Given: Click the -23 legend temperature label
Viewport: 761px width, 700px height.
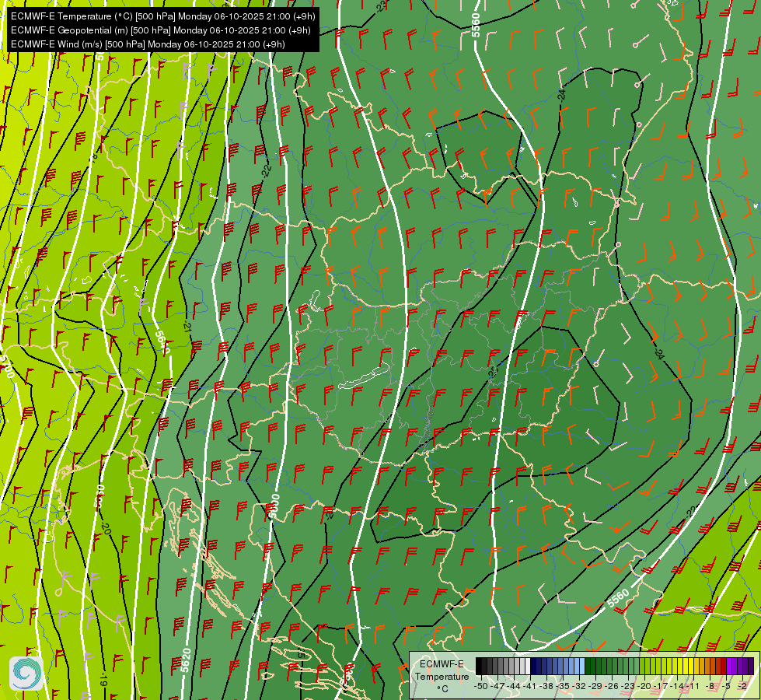Looking at the screenshot, I should (x=628, y=686).
